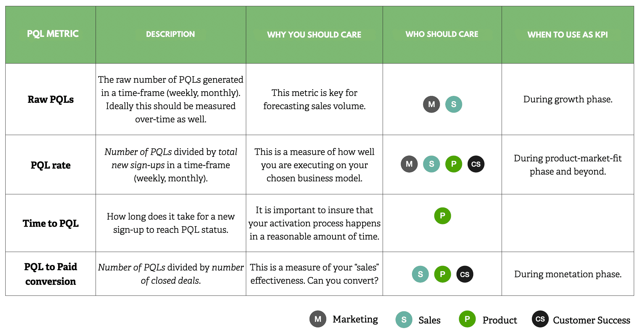Image resolution: width=644 pixels, height=336 pixels.
Task: Click Sales icon in PQL to Paid conversion row
Action: [x=420, y=274]
